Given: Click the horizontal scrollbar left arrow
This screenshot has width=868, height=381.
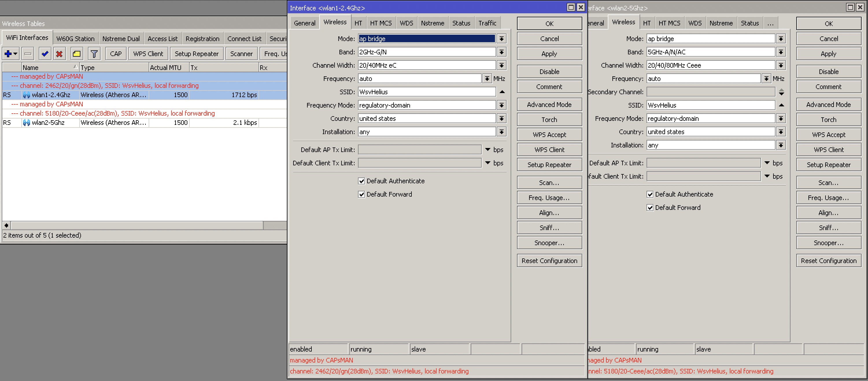Looking at the screenshot, I should (x=6, y=225).
